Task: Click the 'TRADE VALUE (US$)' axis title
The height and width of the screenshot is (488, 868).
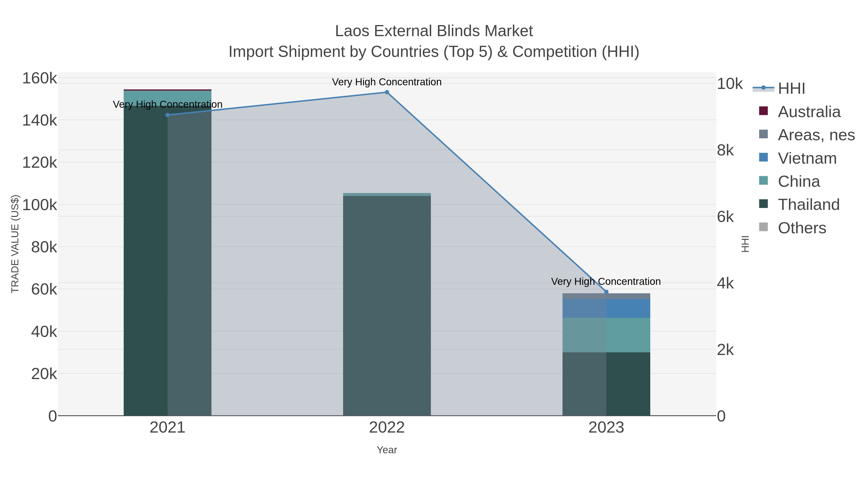Action: pyautogui.click(x=15, y=244)
